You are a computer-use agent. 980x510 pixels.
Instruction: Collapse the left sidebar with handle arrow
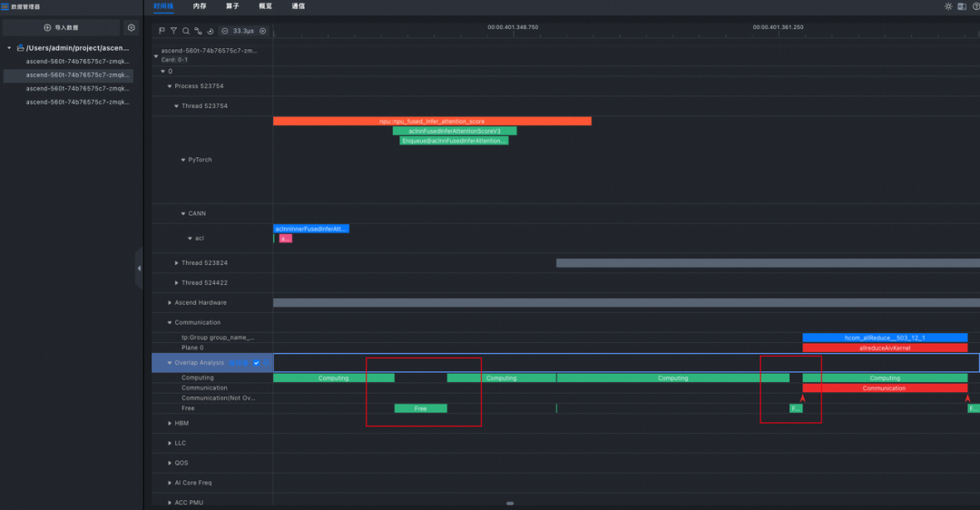[139, 268]
